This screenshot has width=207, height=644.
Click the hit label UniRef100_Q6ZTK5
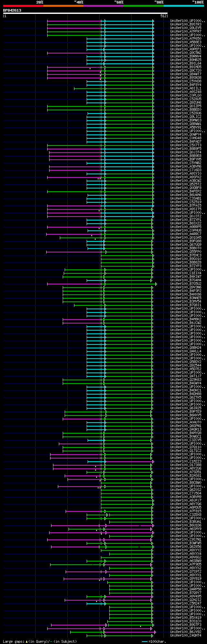(x=186, y=398)
